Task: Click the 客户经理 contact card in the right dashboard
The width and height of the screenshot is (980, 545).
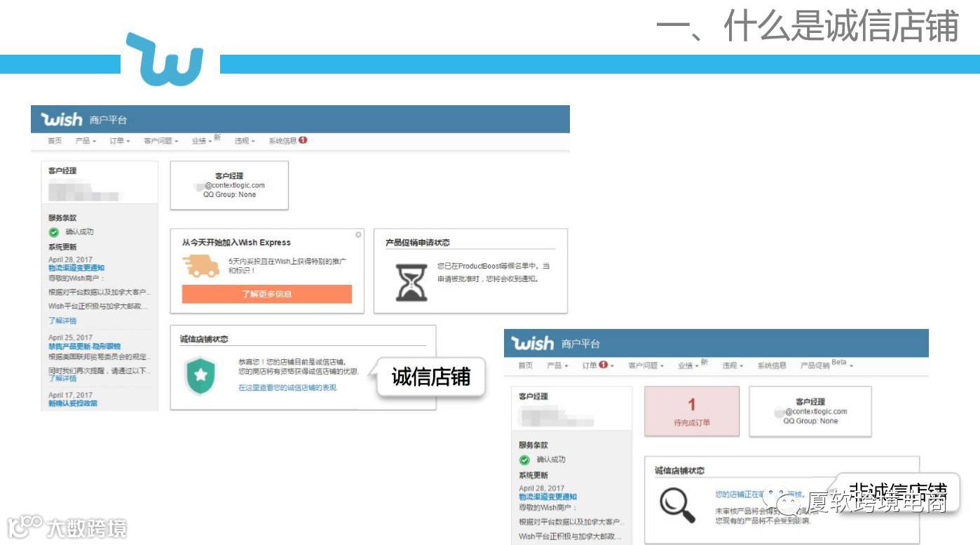Action: tap(810, 411)
